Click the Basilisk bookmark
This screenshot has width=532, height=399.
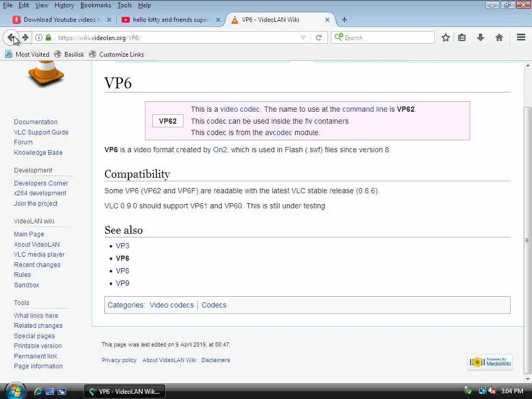point(69,54)
